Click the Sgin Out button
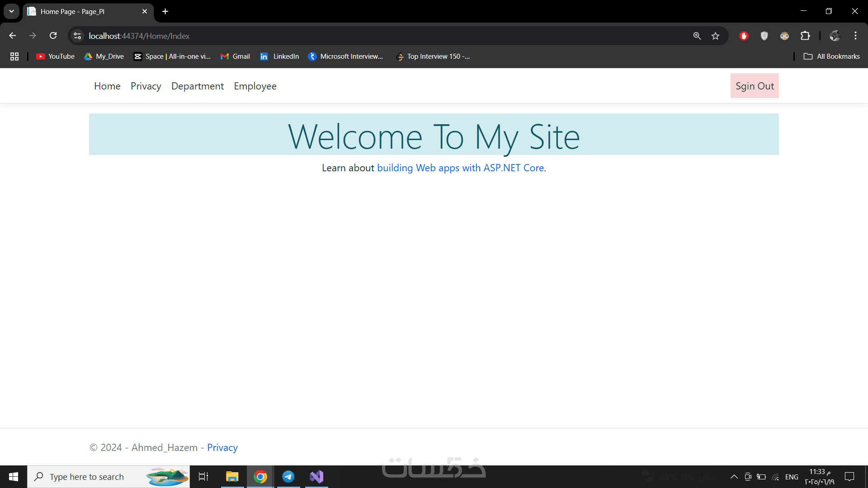 tap(755, 86)
